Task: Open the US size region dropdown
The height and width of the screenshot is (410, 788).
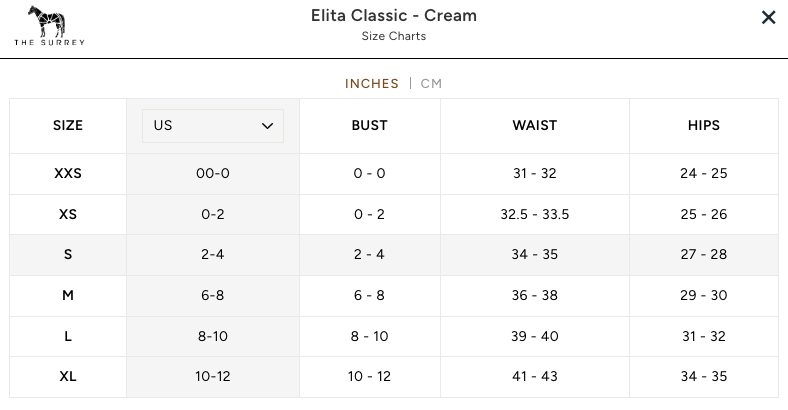Action: click(212, 126)
